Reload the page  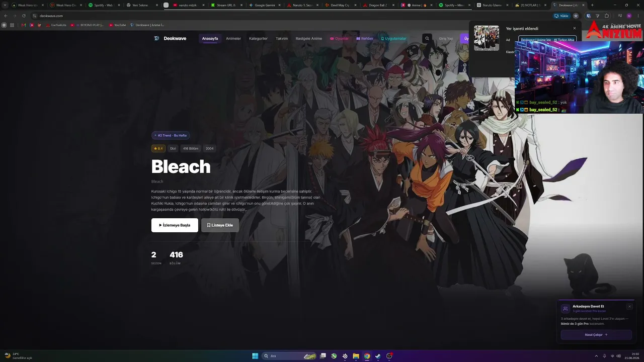pos(24,16)
